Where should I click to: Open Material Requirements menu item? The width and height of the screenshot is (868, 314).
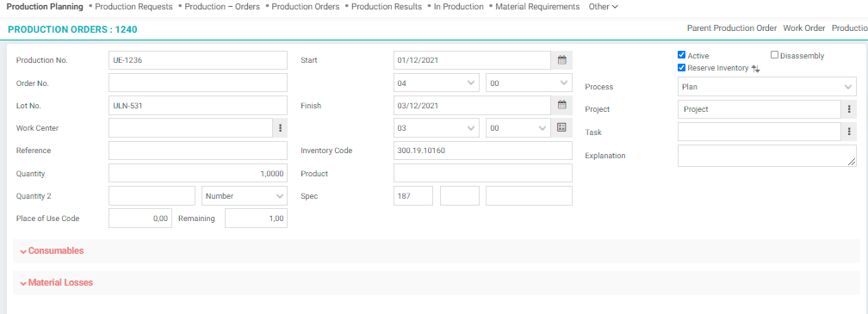(x=537, y=7)
